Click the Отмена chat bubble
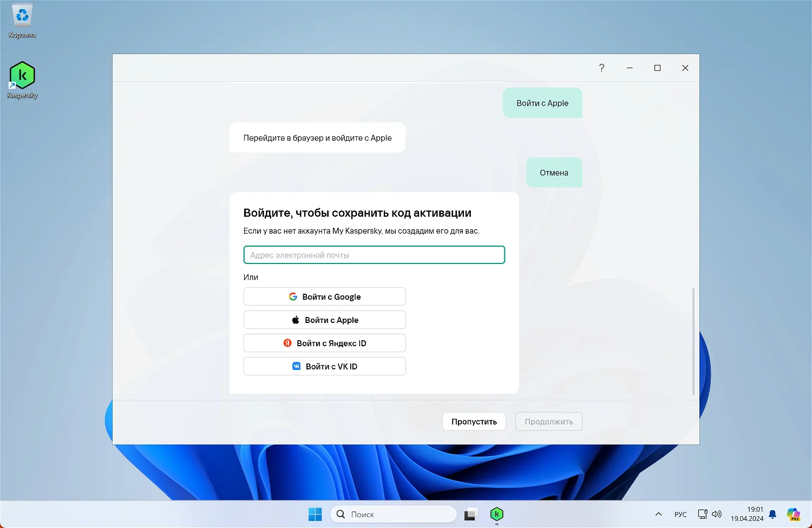 554,173
